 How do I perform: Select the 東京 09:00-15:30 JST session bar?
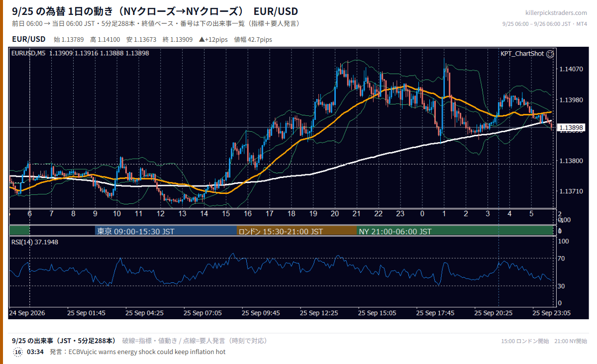click(x=166, y=231)
